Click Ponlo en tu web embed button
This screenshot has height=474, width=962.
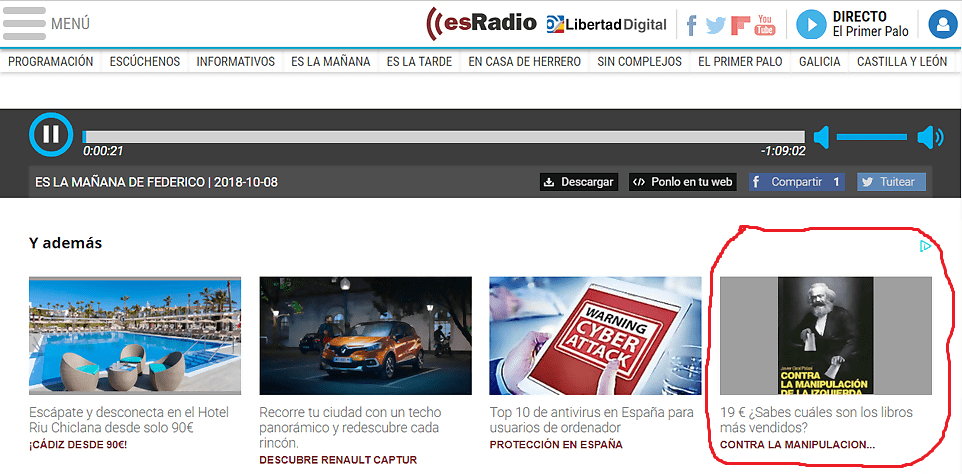click(x=683, y=182)
